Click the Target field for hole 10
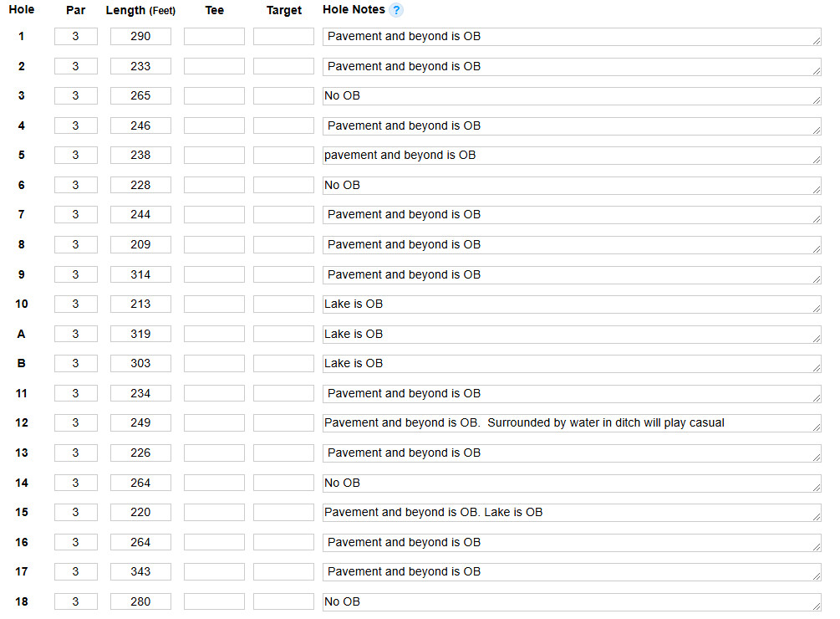This screenshot has width=840, height=619. [x=283, y=304]
